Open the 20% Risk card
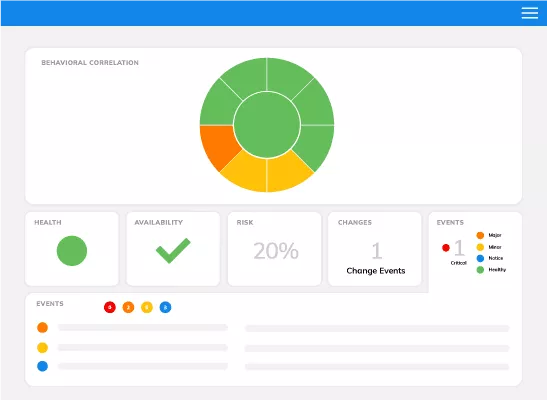The width and height of the screenshot is (547, 400). coord(275,249)
